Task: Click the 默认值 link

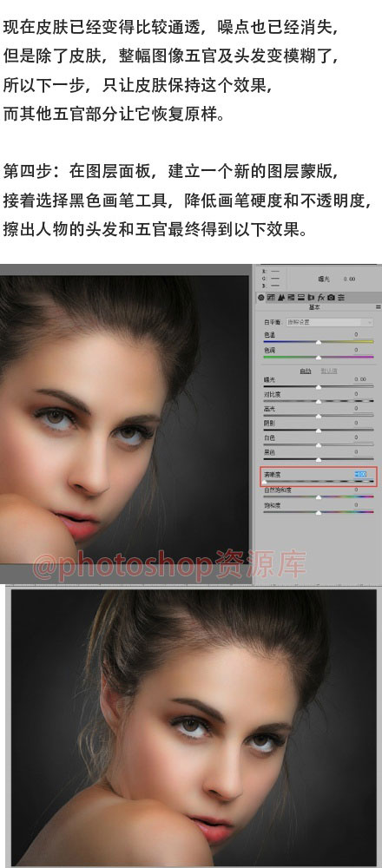Action: (329, 371)
